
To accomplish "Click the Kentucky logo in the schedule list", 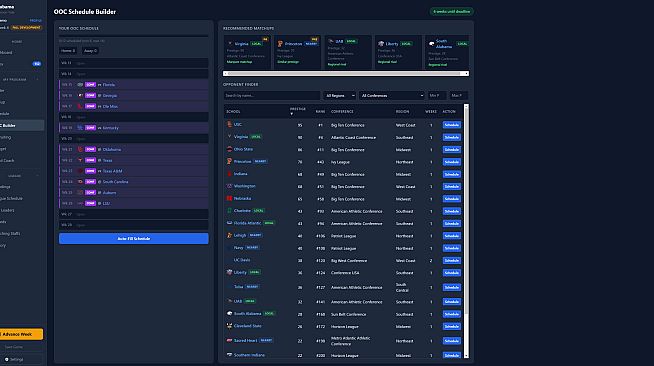I will pos(80,128).
